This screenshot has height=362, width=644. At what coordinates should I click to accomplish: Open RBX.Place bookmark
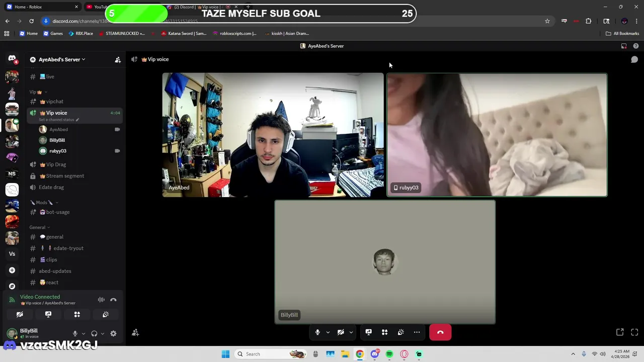(80, 34)
